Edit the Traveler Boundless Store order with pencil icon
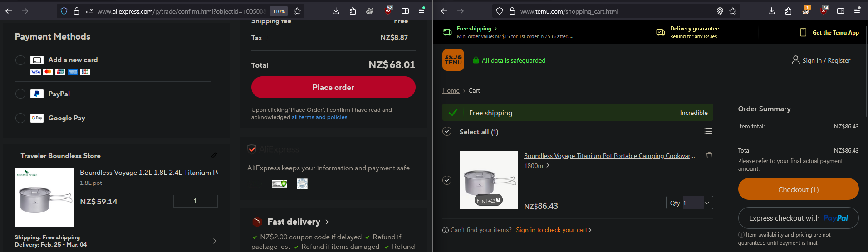The width and height of the screenshot is (868, 252). 214,155
